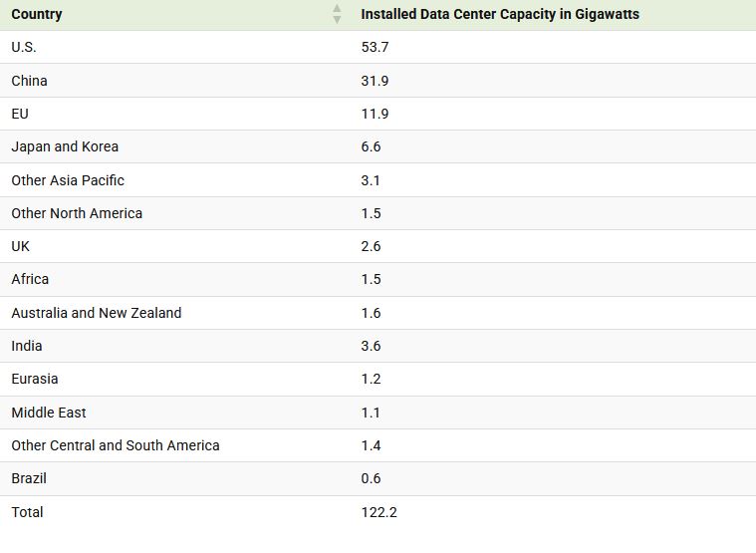
Task: Click the 53.7 capacity value
Action: click(375, 47)
